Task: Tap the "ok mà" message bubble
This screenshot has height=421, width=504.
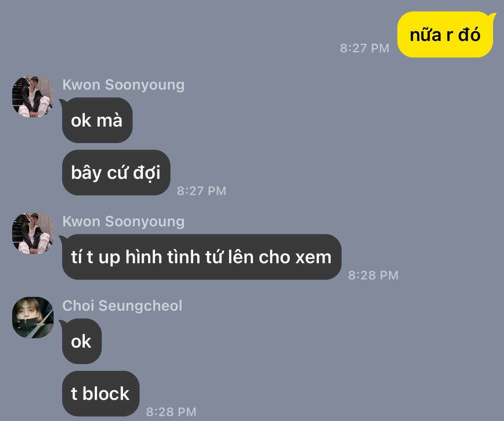Action: click(97, 120)
